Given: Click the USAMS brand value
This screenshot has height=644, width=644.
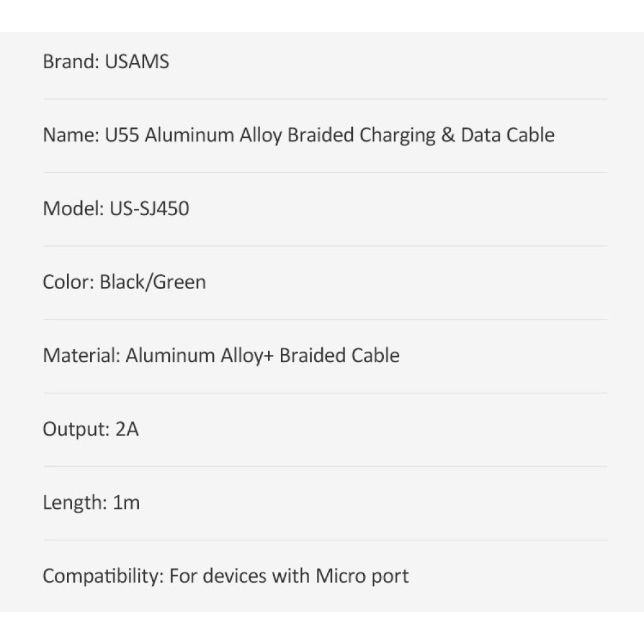Looking at the screenshot, I should click(x=137, y=62).
